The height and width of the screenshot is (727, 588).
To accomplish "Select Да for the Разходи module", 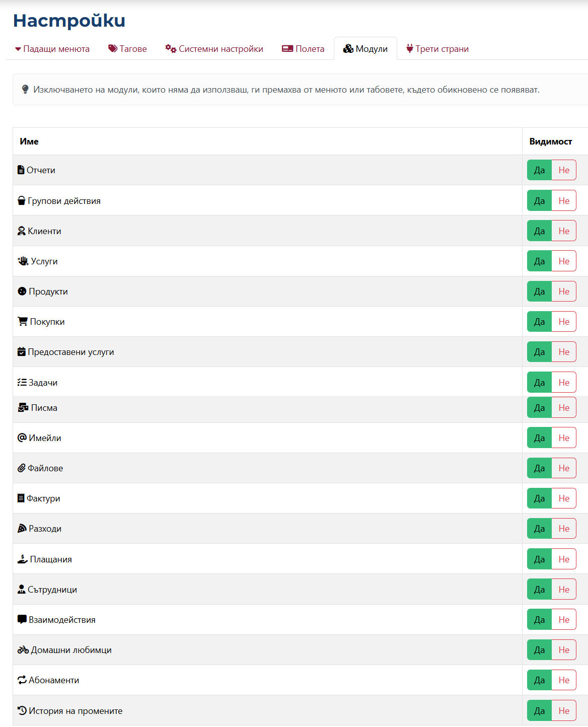I will (539, 528).
